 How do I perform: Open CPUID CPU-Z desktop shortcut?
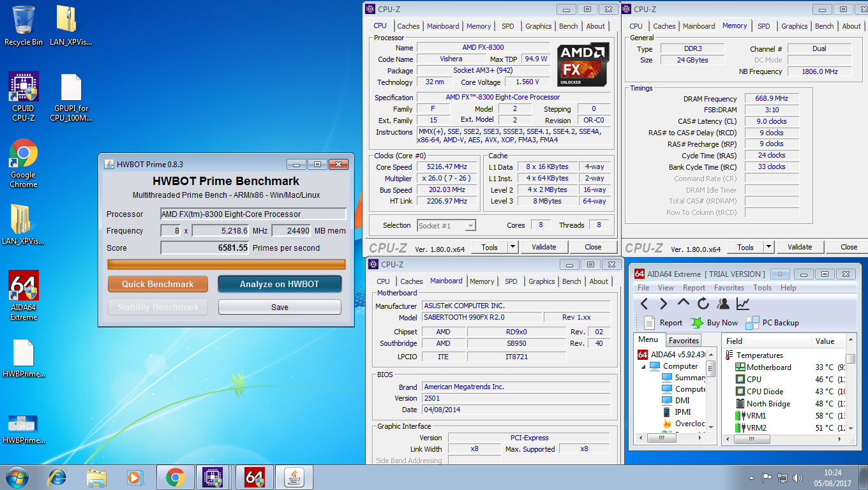[x=24, y=96]
